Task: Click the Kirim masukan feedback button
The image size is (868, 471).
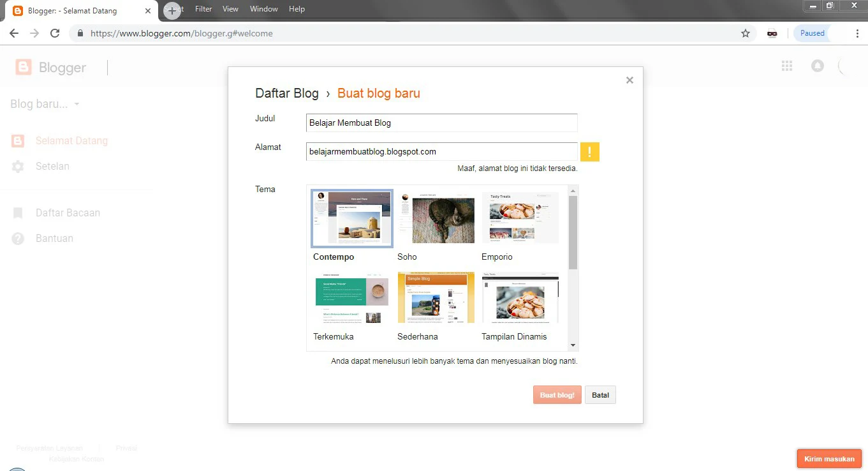Action: [829, 459]
